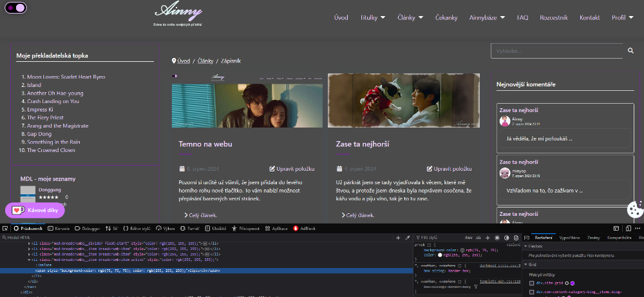
Task: Open the devtools three-dot menu
Action: click(638, 229)
